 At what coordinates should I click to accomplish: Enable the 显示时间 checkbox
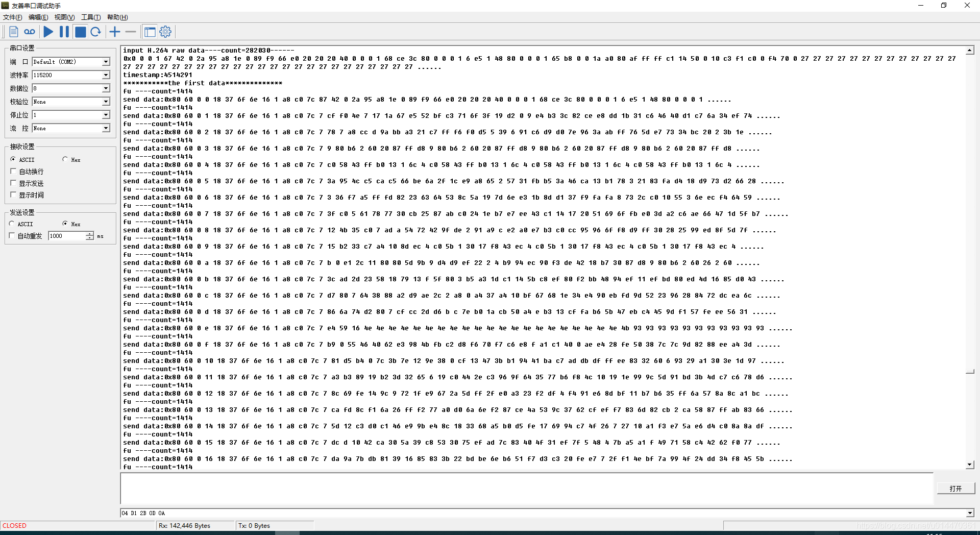pyautogui.click(x=13, y=195)
